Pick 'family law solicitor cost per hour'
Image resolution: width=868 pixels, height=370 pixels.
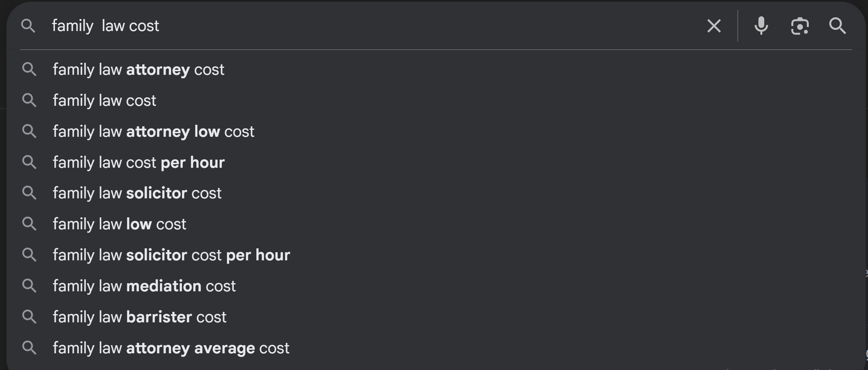171,255
